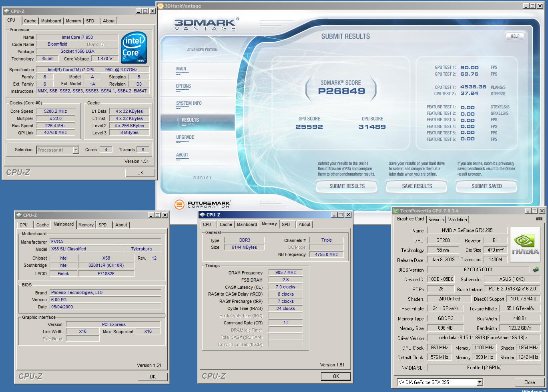Click the 3DMark Vantage logo
Image resolution: width=548 pixels, height=392 pixels.
[x=207, y=24]
